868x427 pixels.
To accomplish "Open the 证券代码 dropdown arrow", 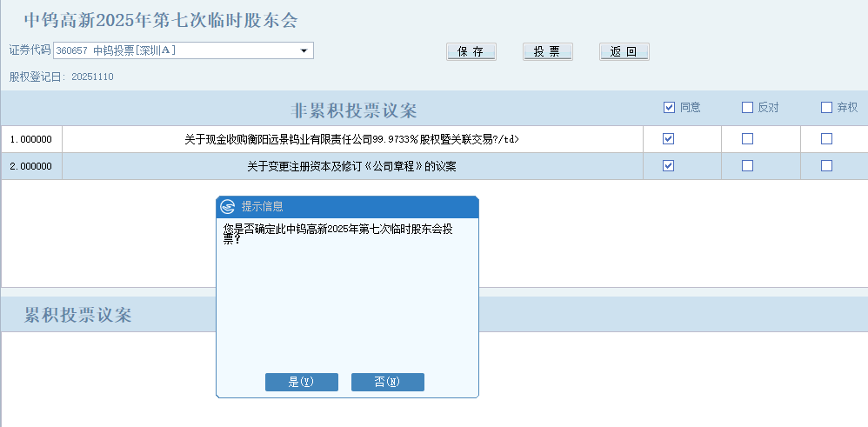I will pyautogui.click(x=304, y=50).
